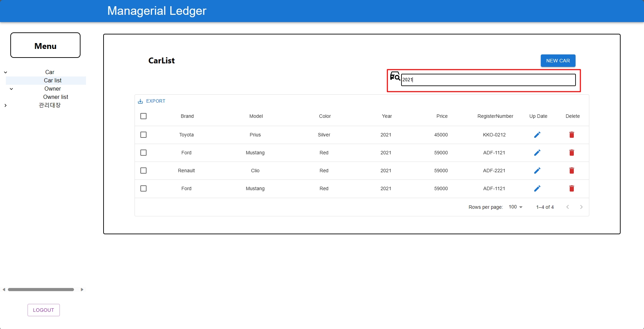Click the pencil icon for ADF-1121 first Ford row
The height and width of the screenshot is (329, 644).
tap(537, 153)
